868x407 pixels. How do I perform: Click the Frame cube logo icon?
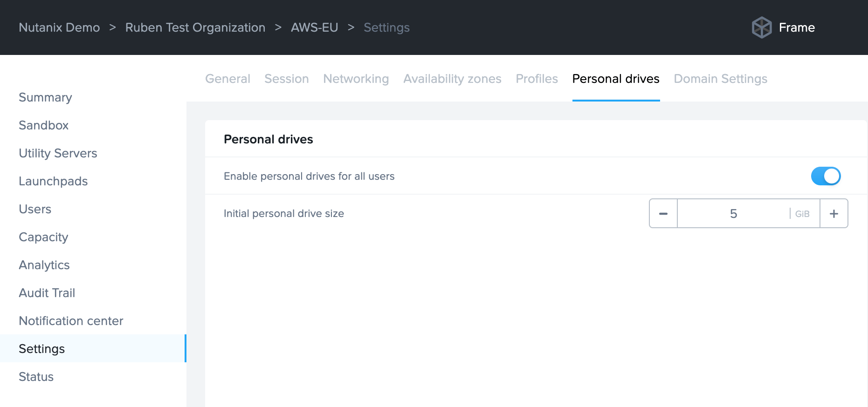click(762, 27)
